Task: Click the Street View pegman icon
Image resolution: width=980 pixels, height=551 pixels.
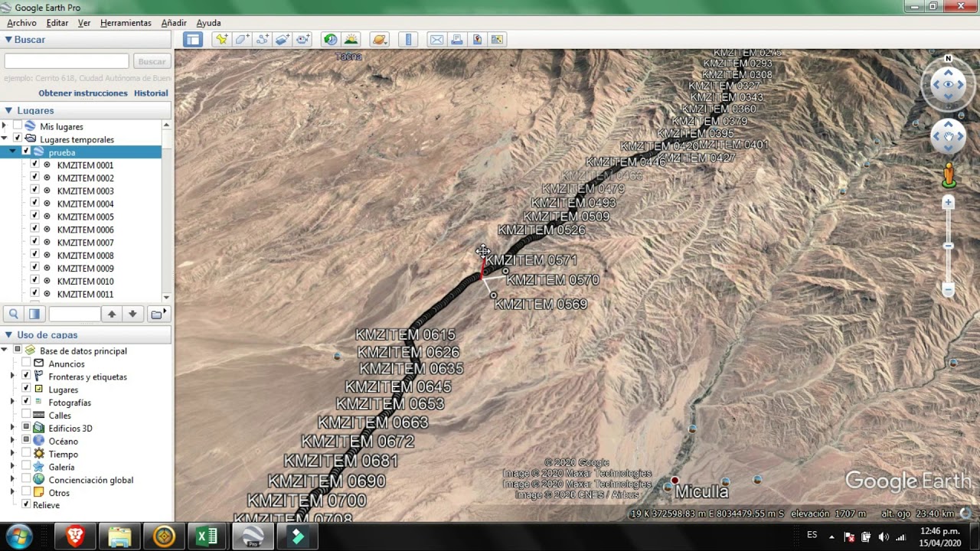Action: tap(949, 175)
